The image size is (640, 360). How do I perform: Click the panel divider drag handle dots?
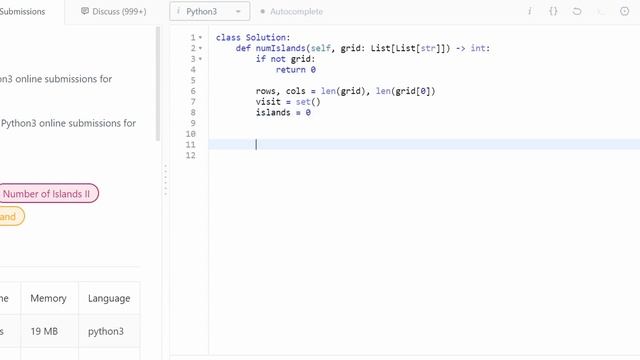click(x=165, y=180)
